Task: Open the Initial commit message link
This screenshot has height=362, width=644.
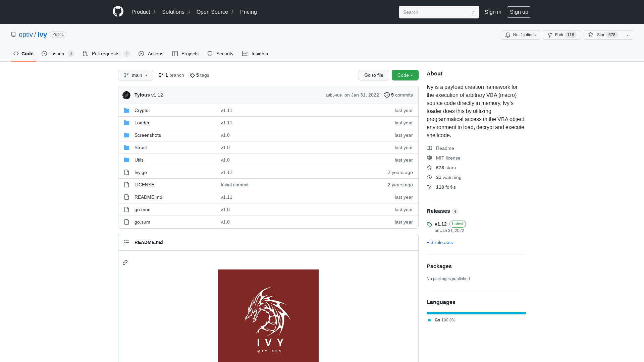Action: point(234,185)
